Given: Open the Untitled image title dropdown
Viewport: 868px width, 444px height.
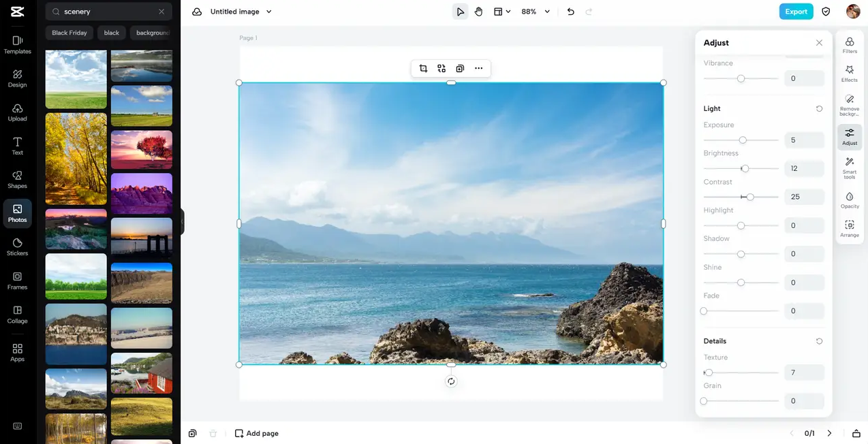Looking at the screenshot, I should click(x=241, y=12).
